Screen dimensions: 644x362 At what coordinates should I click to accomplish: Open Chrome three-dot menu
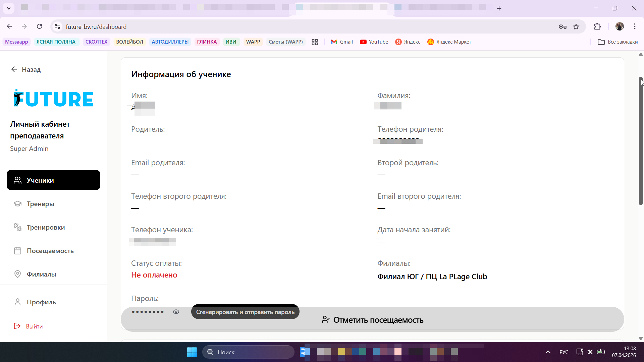(635, 26)
